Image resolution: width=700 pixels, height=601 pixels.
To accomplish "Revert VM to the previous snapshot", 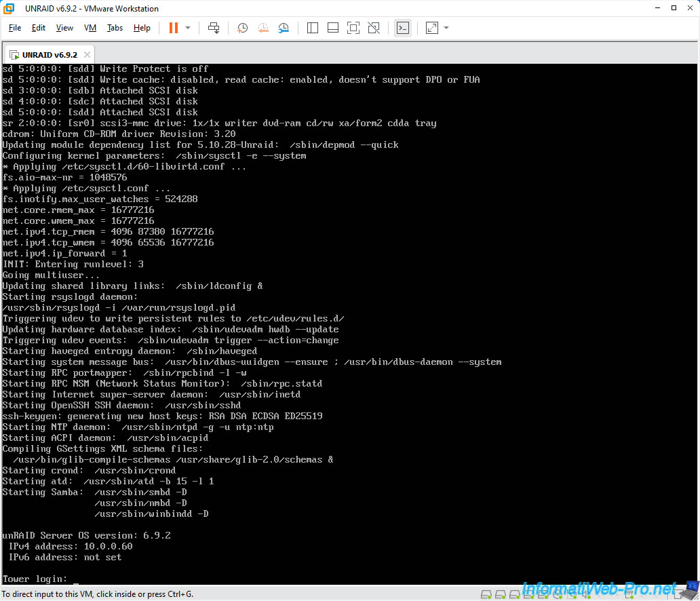I will click(263, 28).
